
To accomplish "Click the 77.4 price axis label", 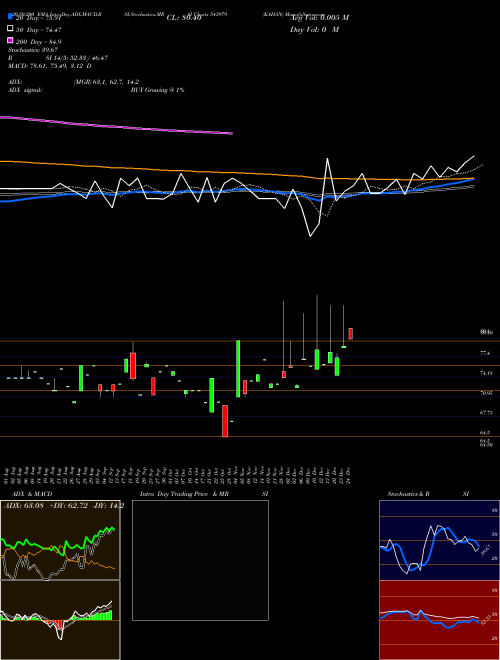I will [x=485, y=353].
